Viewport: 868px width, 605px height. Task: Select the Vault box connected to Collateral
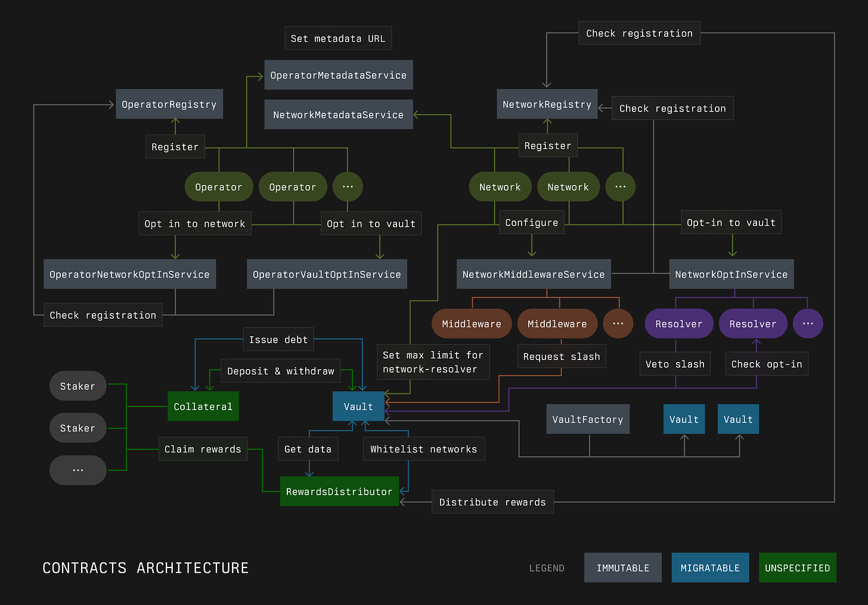click(358, 407)
